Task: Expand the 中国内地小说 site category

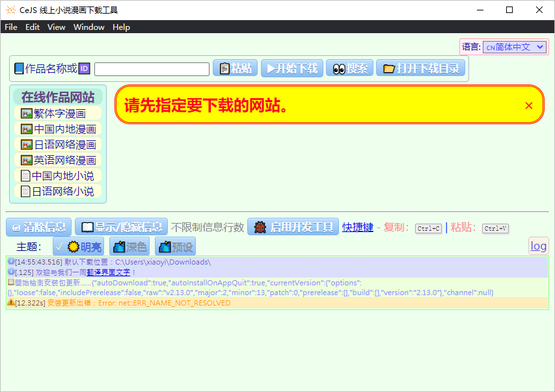Action: click(x=58, y=176)
